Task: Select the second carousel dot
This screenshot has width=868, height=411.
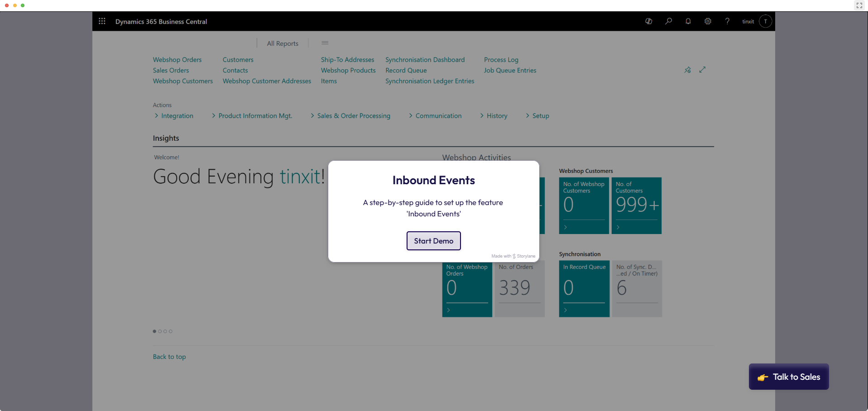Action: pyautogui.click(x=160, y=331)
